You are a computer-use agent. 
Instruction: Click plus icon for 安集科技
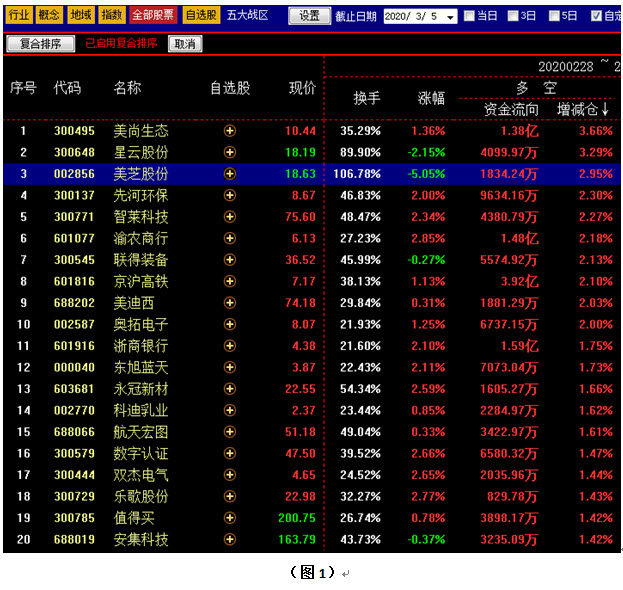(230, 539)
